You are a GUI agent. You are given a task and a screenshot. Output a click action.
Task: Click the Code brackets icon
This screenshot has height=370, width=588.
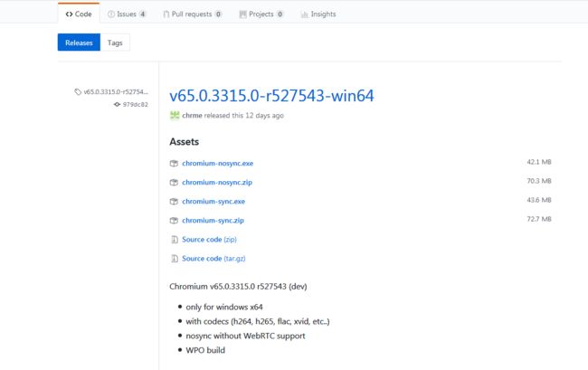[x=69, y=14]
